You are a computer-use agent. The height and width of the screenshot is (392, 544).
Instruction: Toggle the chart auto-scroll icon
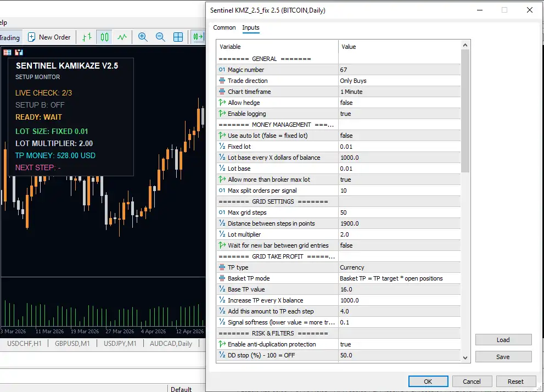pyautogui.click(x=199, y=37)
